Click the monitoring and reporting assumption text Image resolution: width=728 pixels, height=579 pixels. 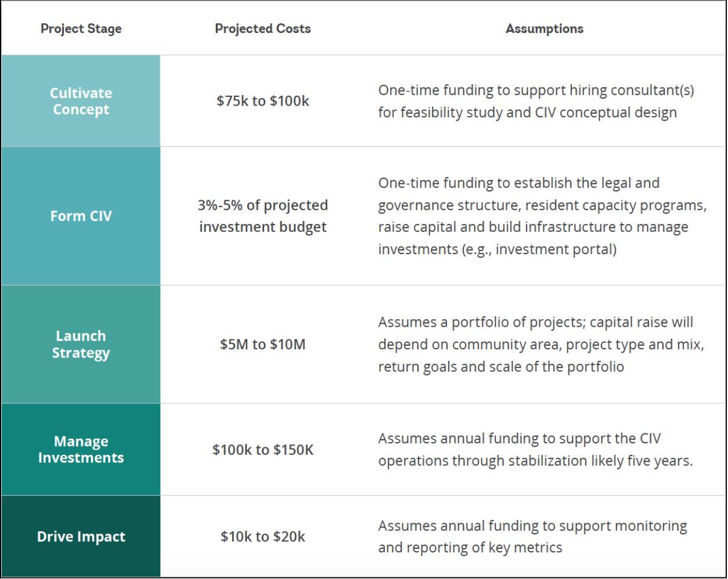pyautogui.click(x=532, y=537)
